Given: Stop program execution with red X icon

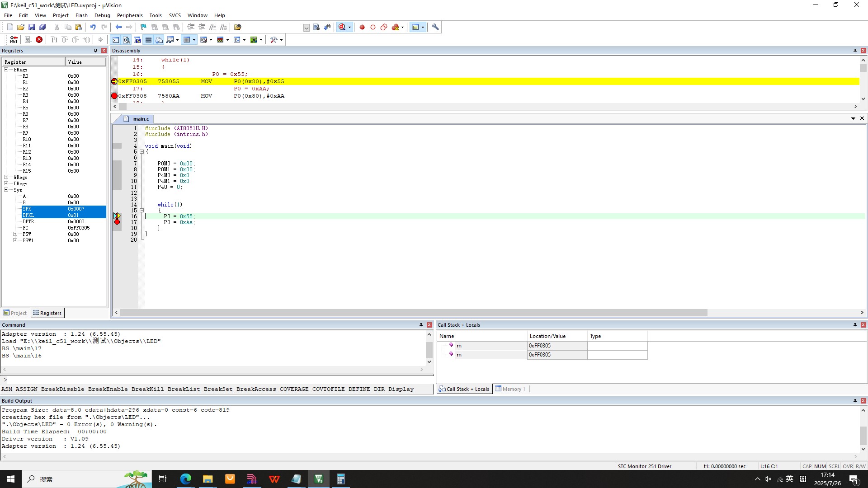Looking at the screenshot, I should tap(39, 40).
